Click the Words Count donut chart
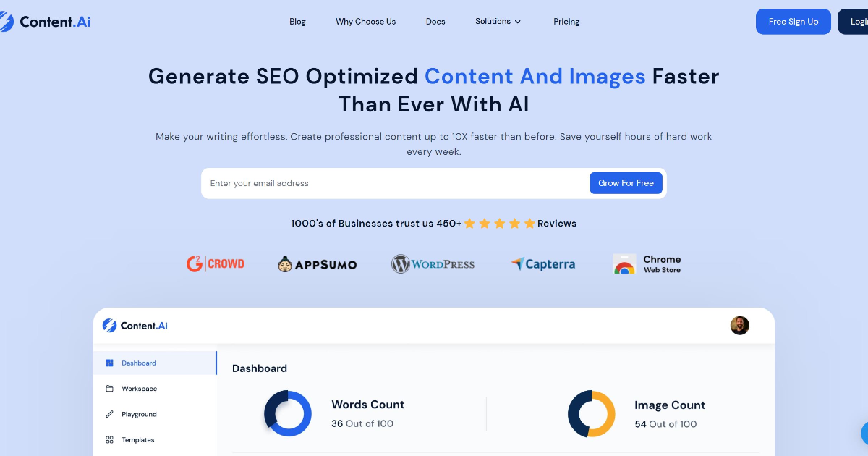 point(288,414)
